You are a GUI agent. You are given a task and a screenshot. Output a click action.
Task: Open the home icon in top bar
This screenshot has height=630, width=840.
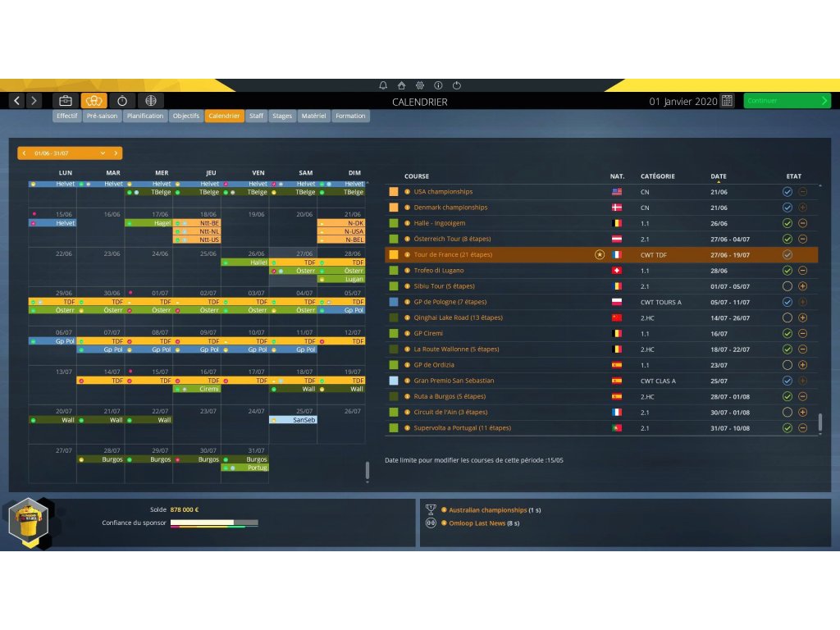pyautogui.click(x=401, y=85)
